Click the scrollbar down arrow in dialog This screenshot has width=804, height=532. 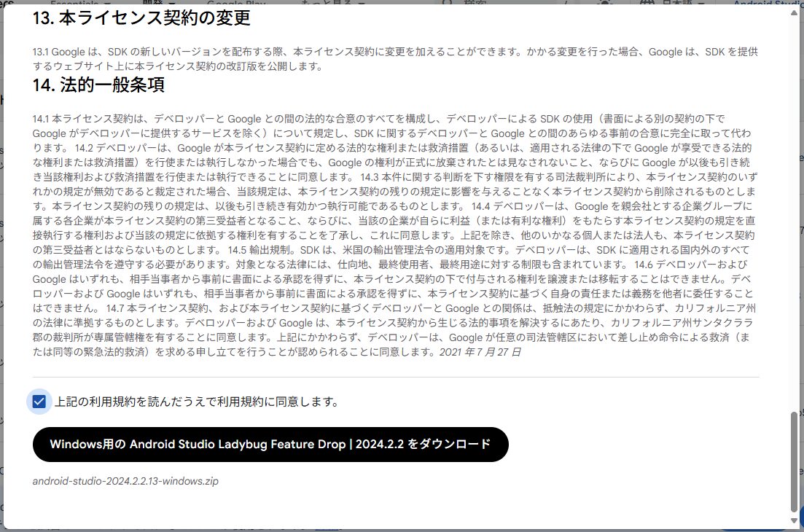click(x=794, y=520)
